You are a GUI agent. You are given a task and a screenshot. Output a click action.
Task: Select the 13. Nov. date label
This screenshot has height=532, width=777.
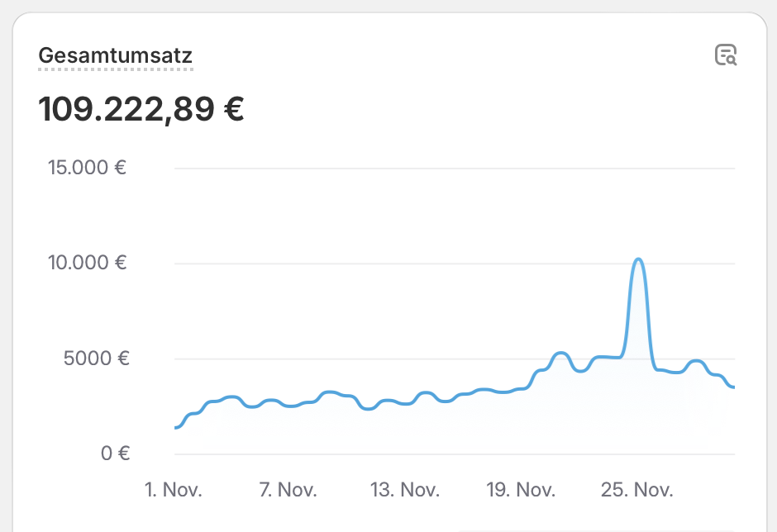point(405,490)
